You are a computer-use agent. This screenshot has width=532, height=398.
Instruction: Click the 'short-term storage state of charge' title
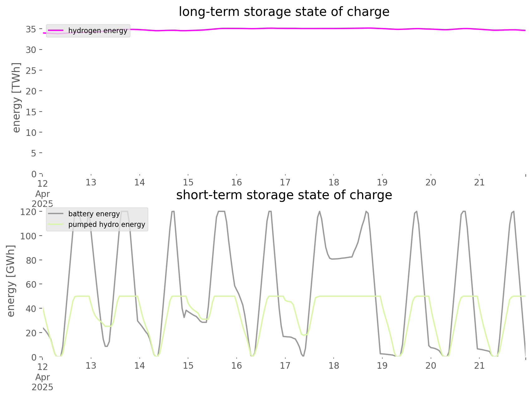[284, 195]
